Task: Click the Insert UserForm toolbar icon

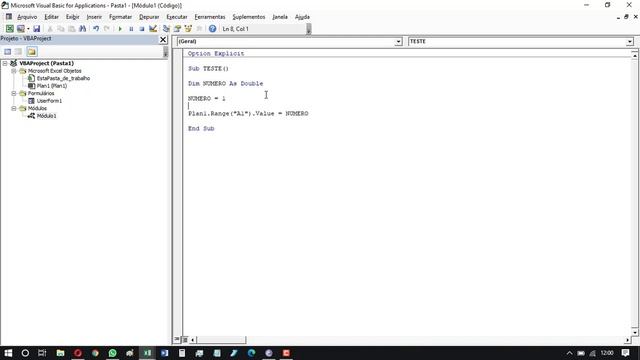Action: [20, 29]
